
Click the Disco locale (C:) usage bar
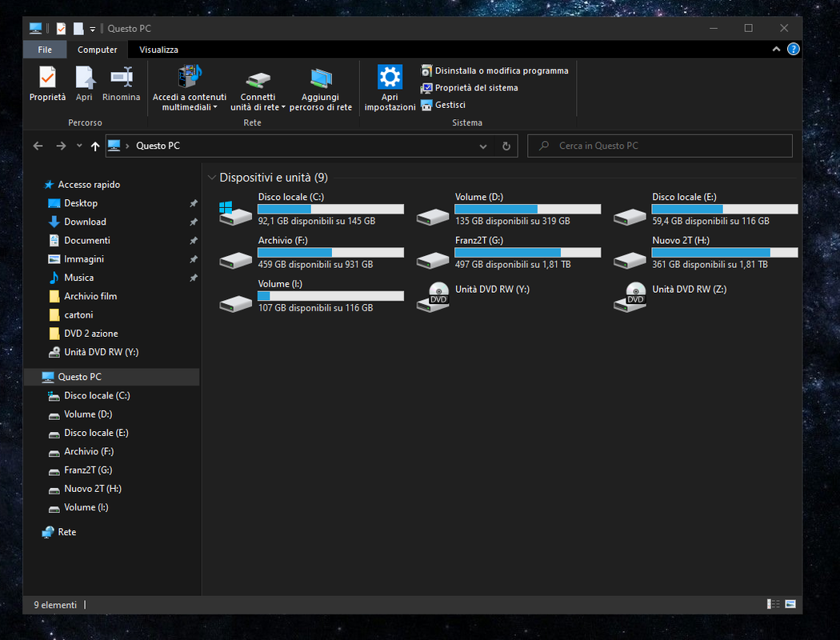point(330,209)
